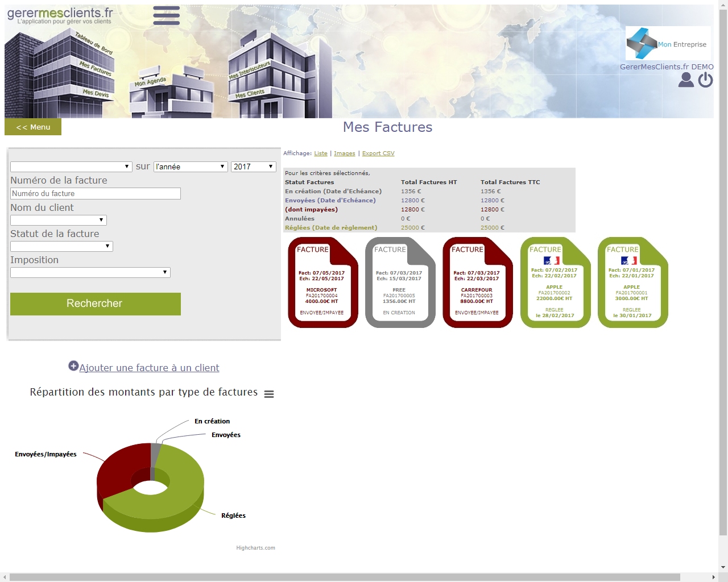Click the scroll right arrow at bottom

click(714, 577)
